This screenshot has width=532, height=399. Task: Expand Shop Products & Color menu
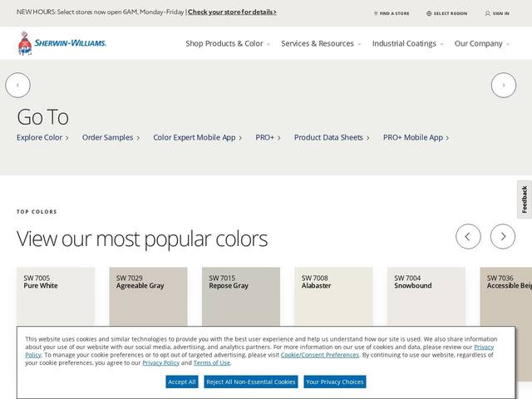coord(228,43)
